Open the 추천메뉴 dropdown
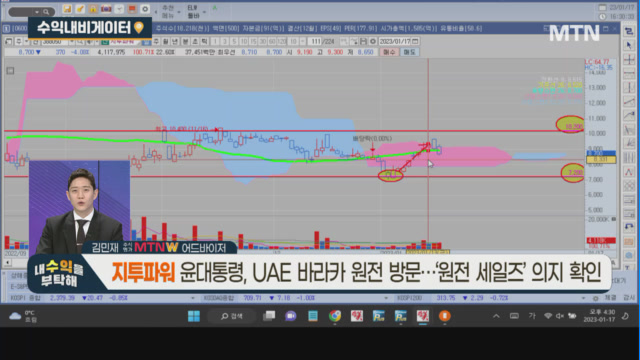The image size is (640, 360). tap(171, 12)
